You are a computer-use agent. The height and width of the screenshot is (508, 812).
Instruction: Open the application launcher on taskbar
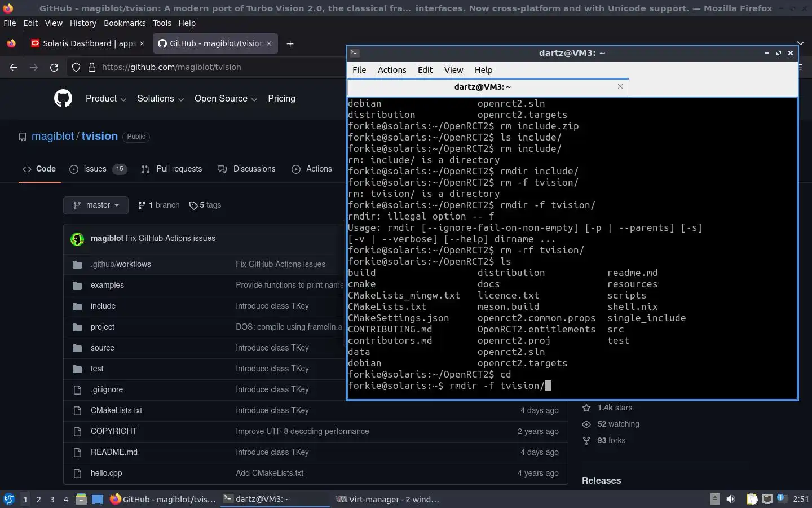(x=9, y=499)
